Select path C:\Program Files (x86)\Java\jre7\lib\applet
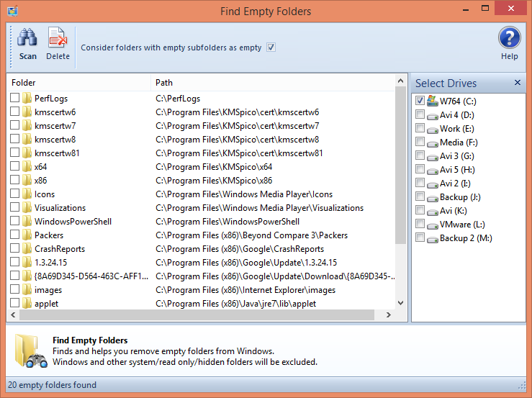The image size is (532, 398). (x=235, y=304)
